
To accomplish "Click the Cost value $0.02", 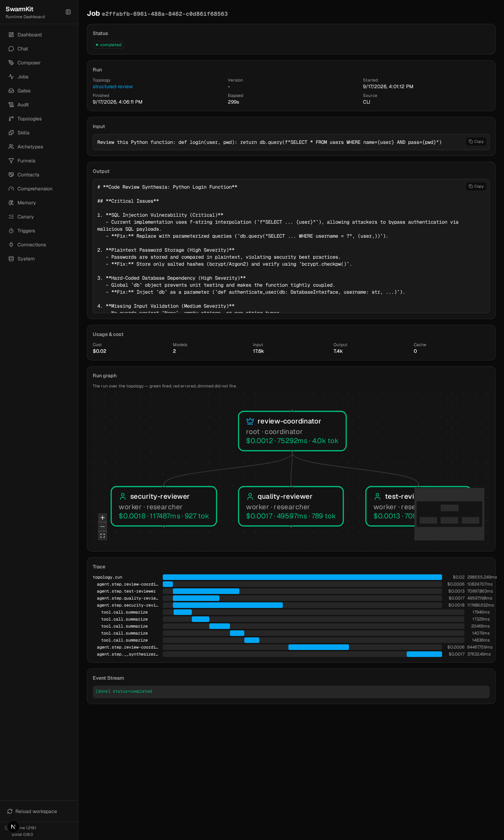I will 99,351.
